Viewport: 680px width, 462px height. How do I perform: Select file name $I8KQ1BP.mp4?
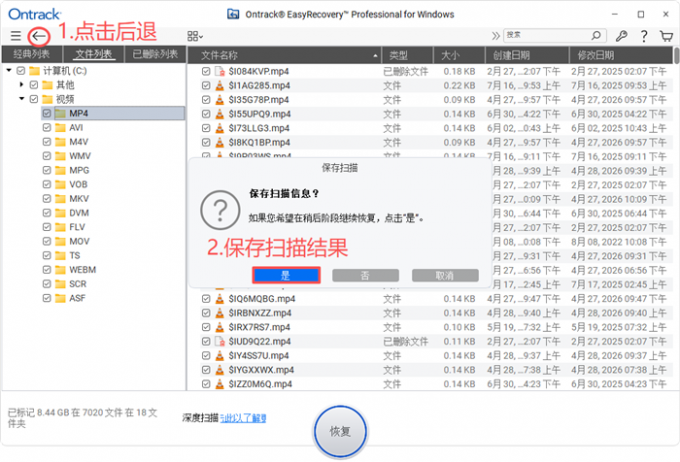(x=259, y=142)
